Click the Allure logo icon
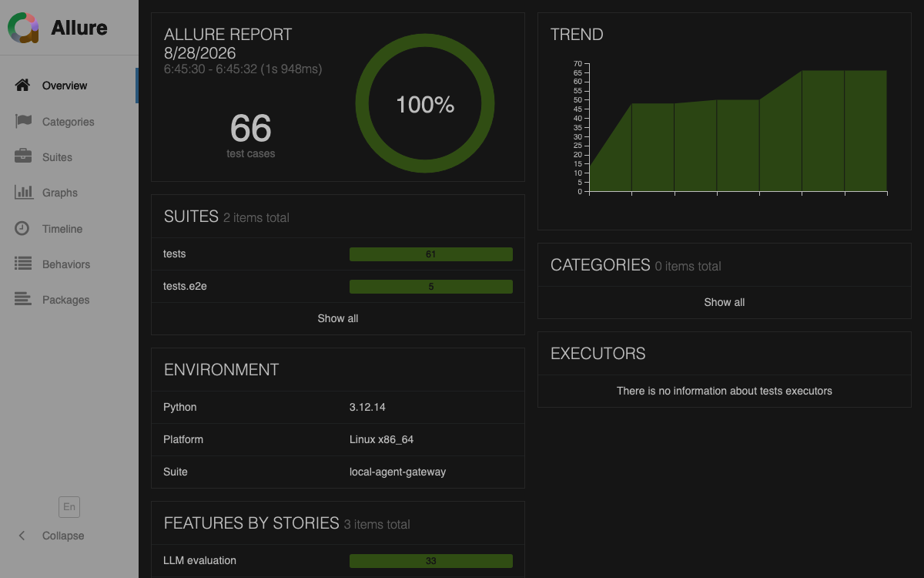The image size is (924, 578). [23, 28]
